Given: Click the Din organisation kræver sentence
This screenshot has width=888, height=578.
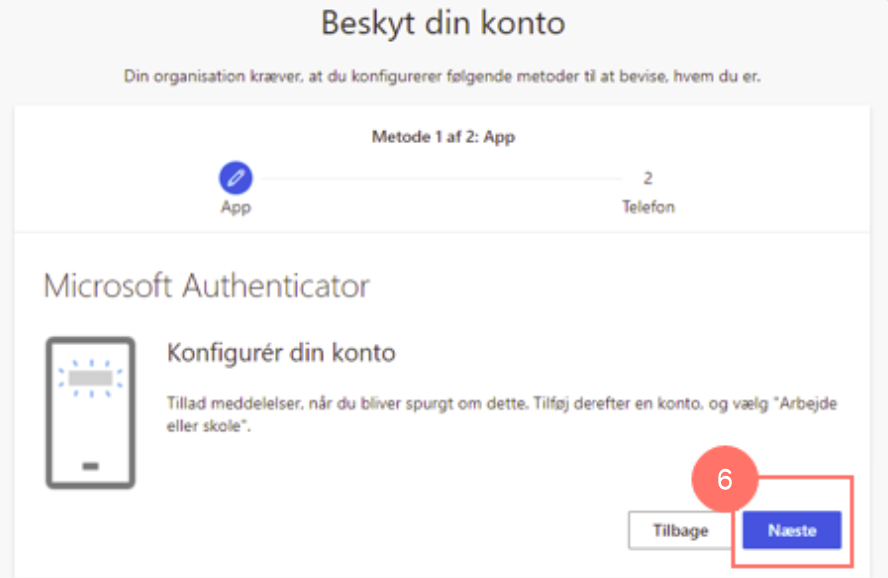Looking at the screenshot, I should coord(442,76).
